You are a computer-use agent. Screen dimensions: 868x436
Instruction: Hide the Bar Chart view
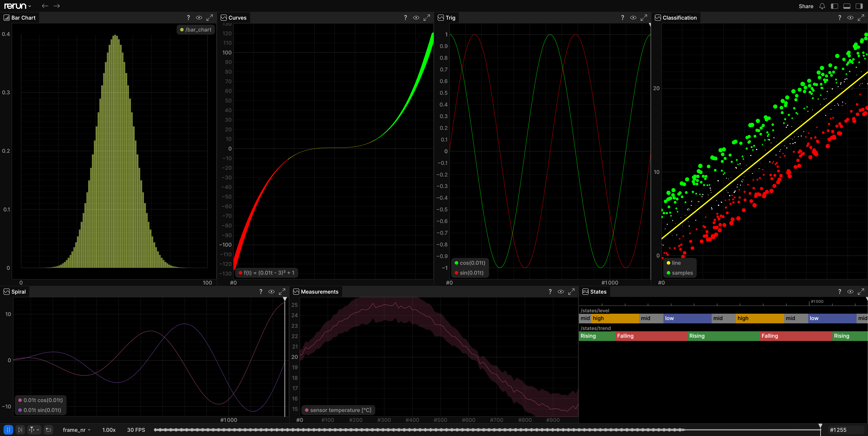click(x=199, y=18)
